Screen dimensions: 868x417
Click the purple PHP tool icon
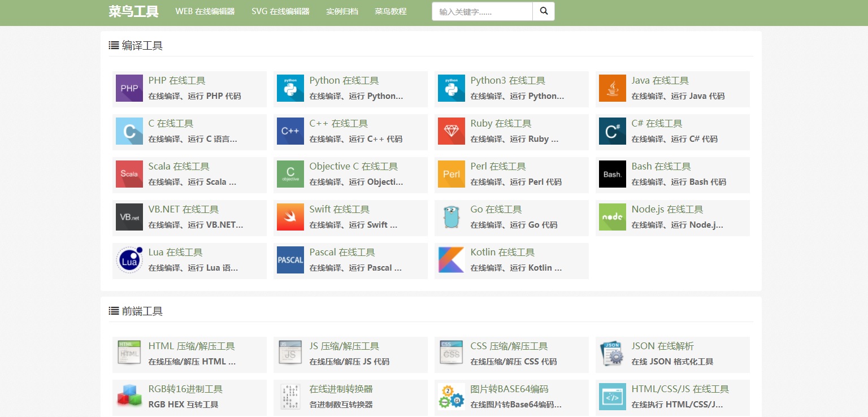[x=129, y=88]
